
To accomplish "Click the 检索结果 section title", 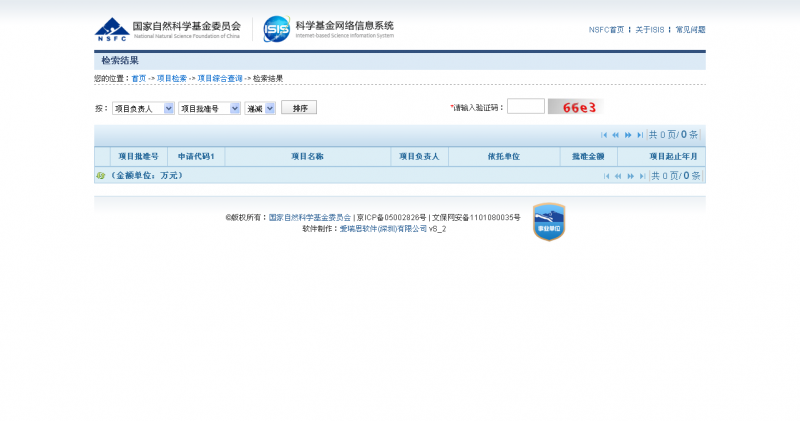I will pos(120,61).
